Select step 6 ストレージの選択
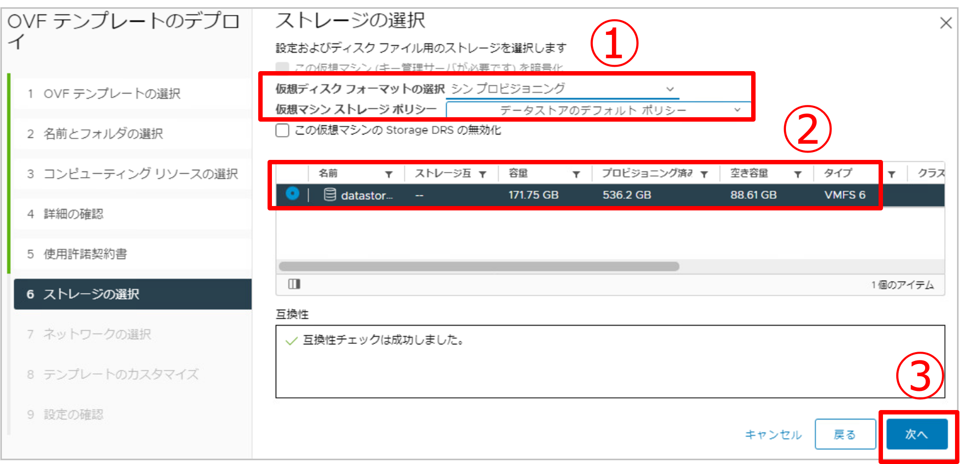Image resolution: width=980 pixels, height=464 pixels. 132,294
